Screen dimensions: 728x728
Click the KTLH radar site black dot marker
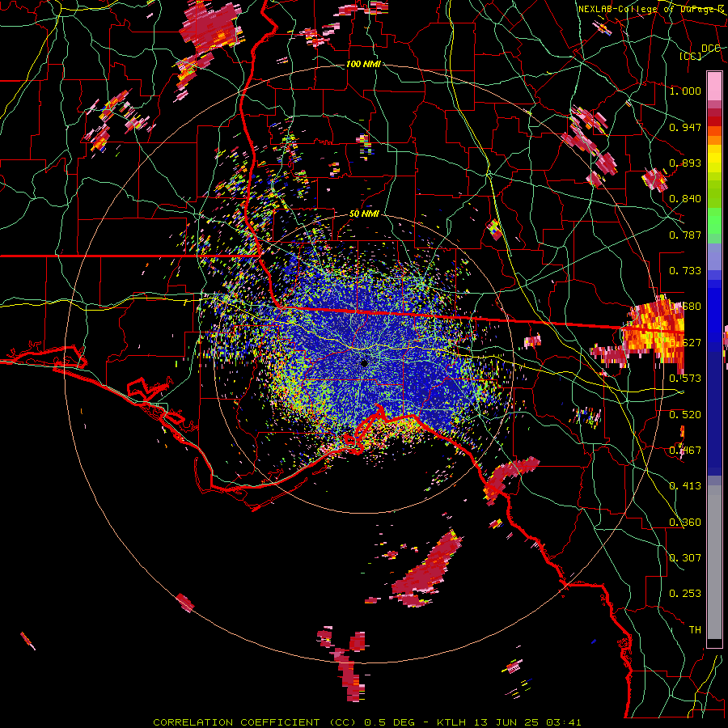tap(365, 363)
